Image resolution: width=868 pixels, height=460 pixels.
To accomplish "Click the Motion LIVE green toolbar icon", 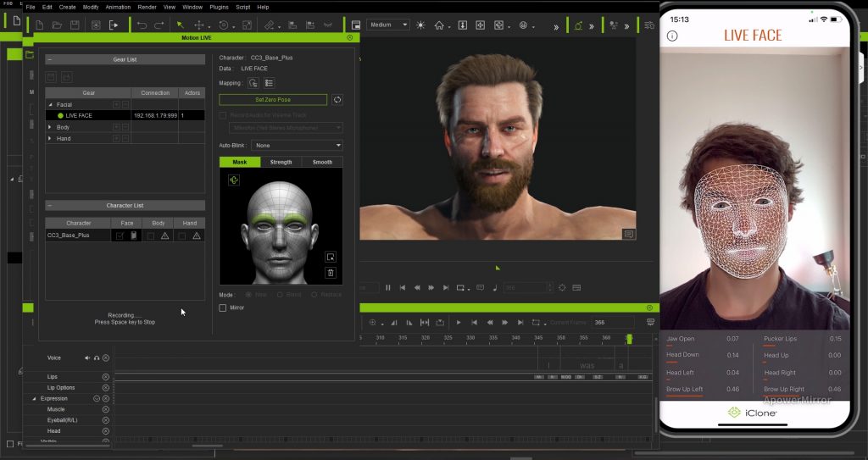I will point(578,25).
